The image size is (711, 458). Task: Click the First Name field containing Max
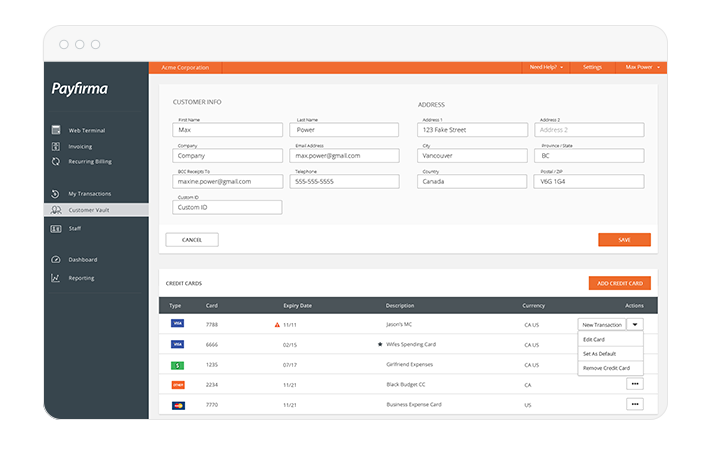[227, 130]
